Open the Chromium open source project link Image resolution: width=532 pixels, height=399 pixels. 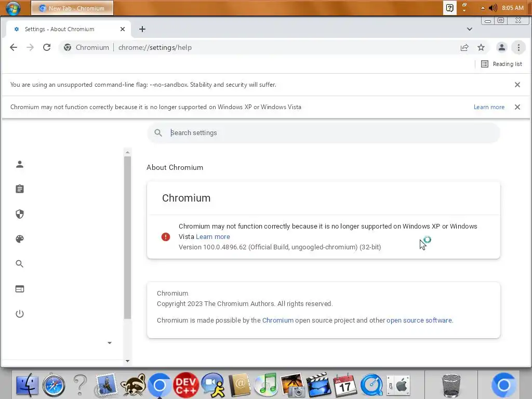(x=278, y=320)
